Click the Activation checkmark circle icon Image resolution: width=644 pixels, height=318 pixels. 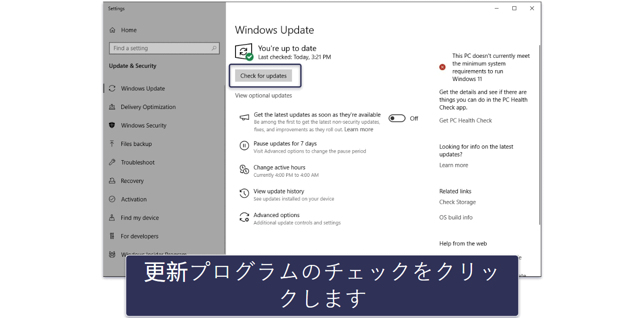(112, 200)
